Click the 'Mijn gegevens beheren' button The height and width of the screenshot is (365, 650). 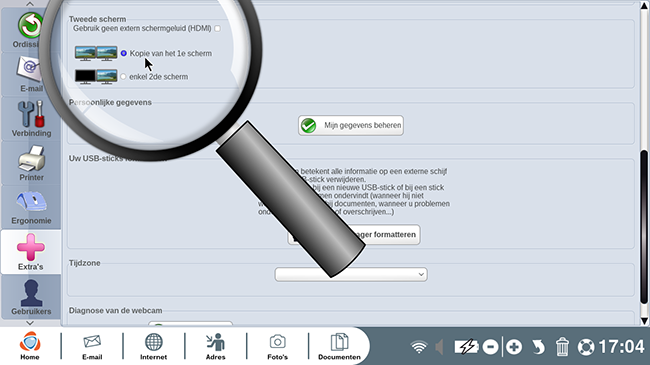[351, 125]
